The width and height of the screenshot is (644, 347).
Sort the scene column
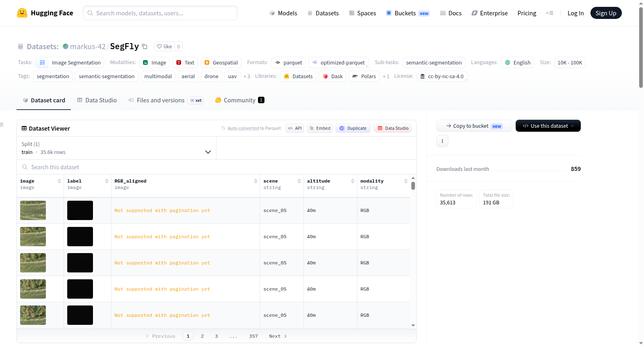tap(299, 181)
